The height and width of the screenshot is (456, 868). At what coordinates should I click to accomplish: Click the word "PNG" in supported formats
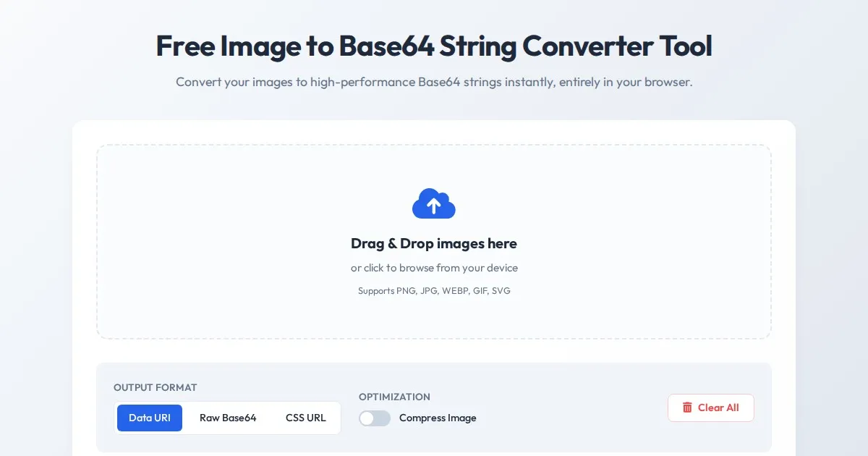406,291
